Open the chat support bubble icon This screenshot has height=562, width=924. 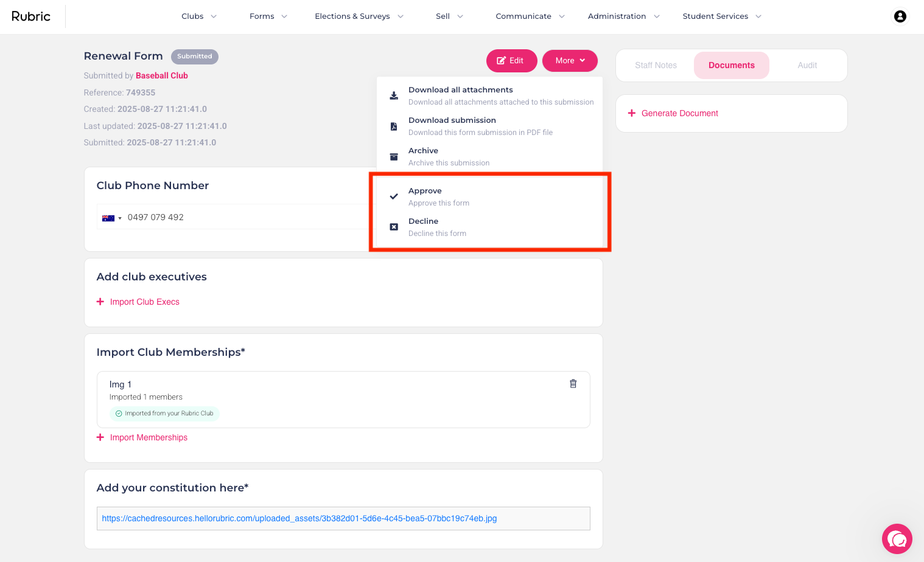[897, 539]
